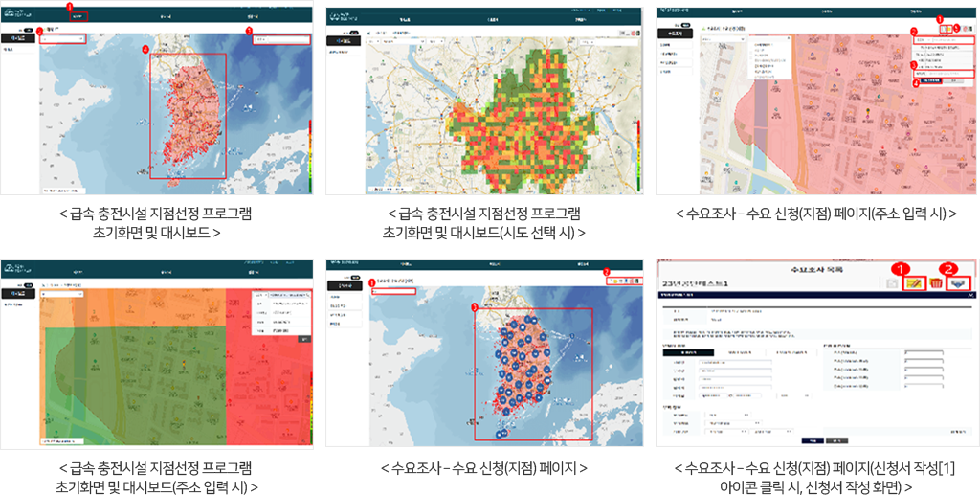Click the red trash can delete icon
This screenshot has height=495, width=980.
point(937,283)
